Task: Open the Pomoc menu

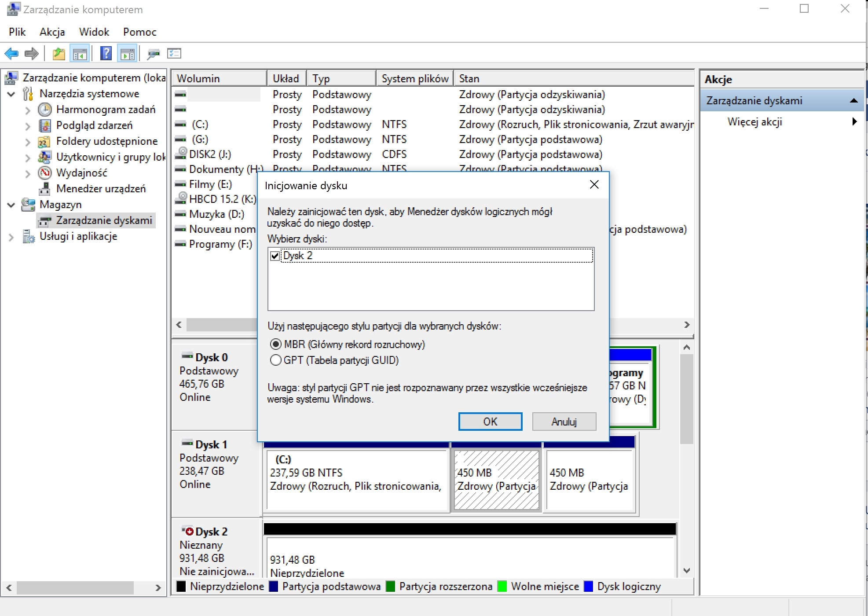Action: click(x=139, y=32)
